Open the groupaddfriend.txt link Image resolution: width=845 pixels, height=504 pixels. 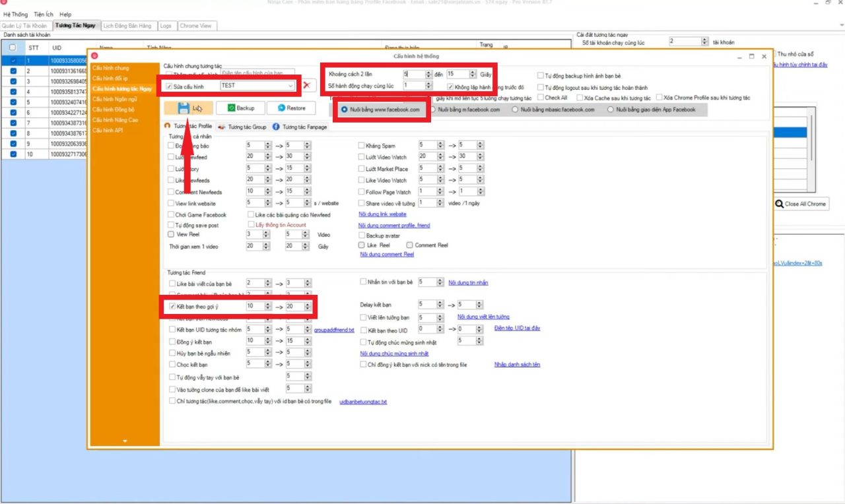click(334, 329)
